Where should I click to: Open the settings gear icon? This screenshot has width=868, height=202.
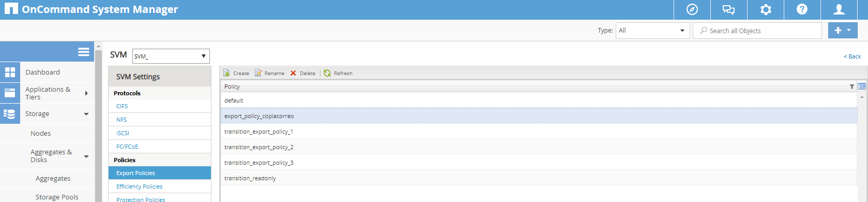[x=766, y=9]
